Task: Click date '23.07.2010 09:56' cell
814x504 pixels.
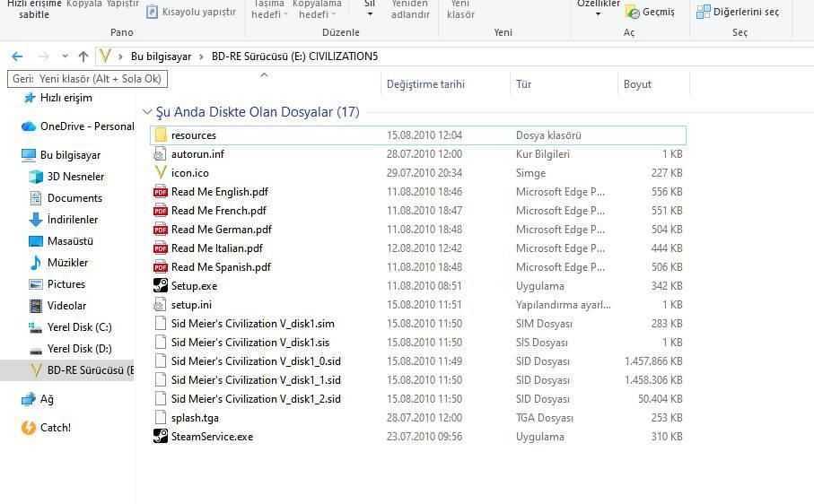Action: [x=425, y=437]
